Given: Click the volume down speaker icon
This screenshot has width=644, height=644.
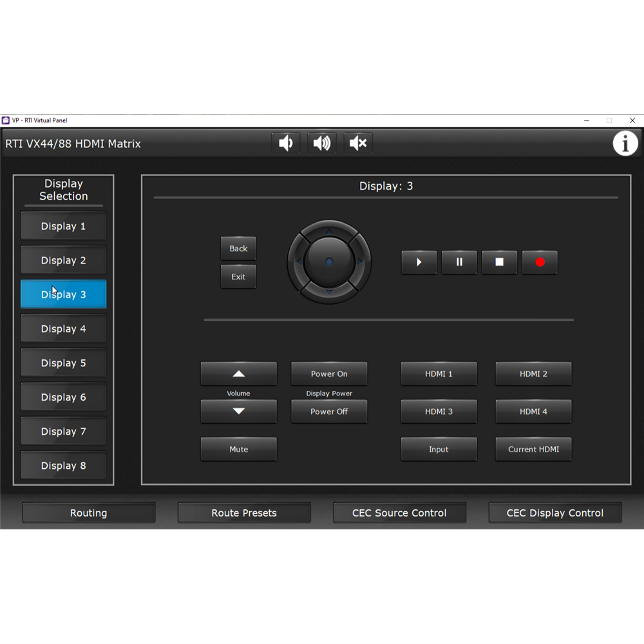Looking at the screenshot, I should click(x=285, y=143).
